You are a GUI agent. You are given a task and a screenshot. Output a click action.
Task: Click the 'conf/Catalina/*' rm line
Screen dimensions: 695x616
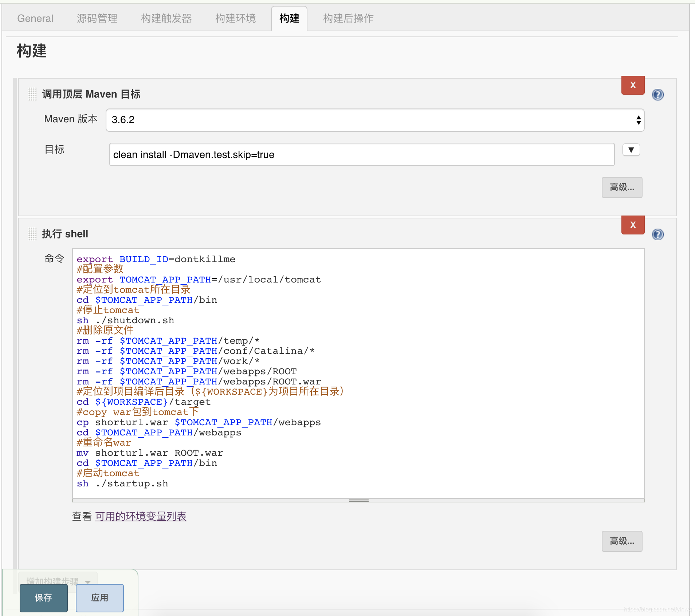tap(196, 351)
